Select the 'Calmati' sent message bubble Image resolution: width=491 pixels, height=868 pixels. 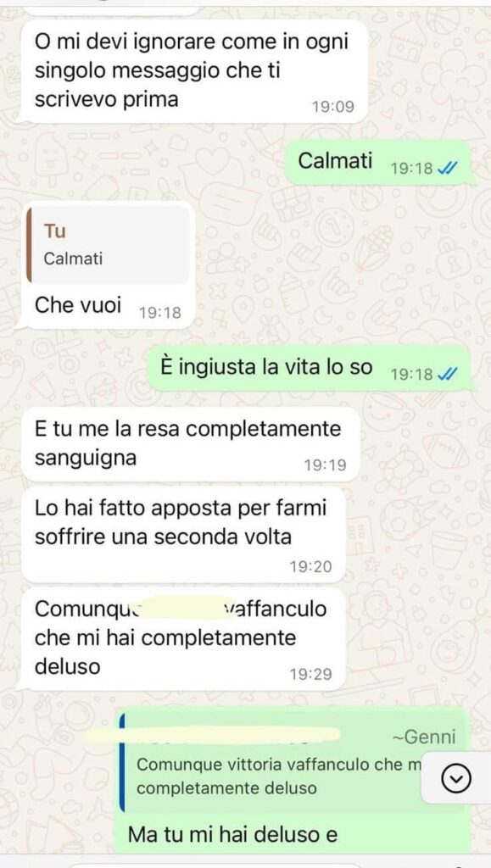click(x=381, y=163)
